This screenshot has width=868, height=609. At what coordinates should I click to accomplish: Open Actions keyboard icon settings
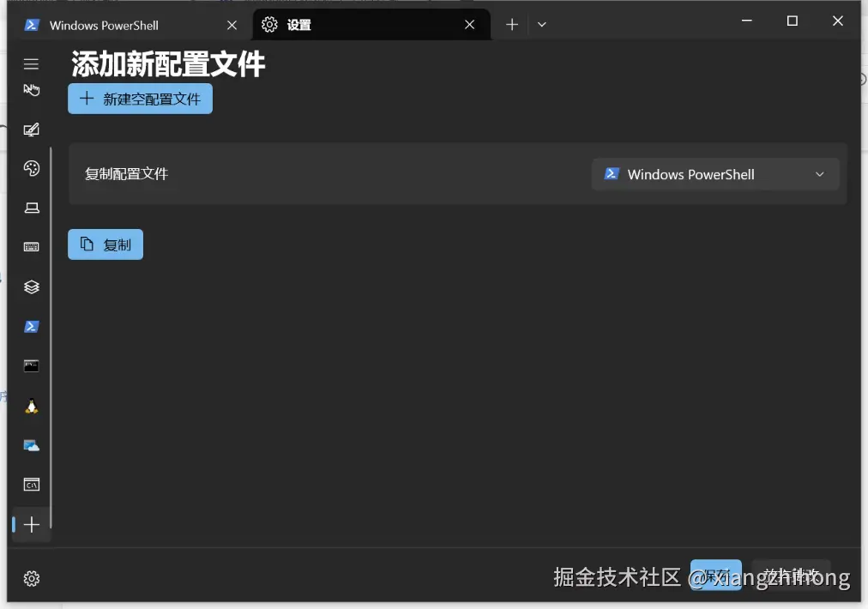click(32, 247)
